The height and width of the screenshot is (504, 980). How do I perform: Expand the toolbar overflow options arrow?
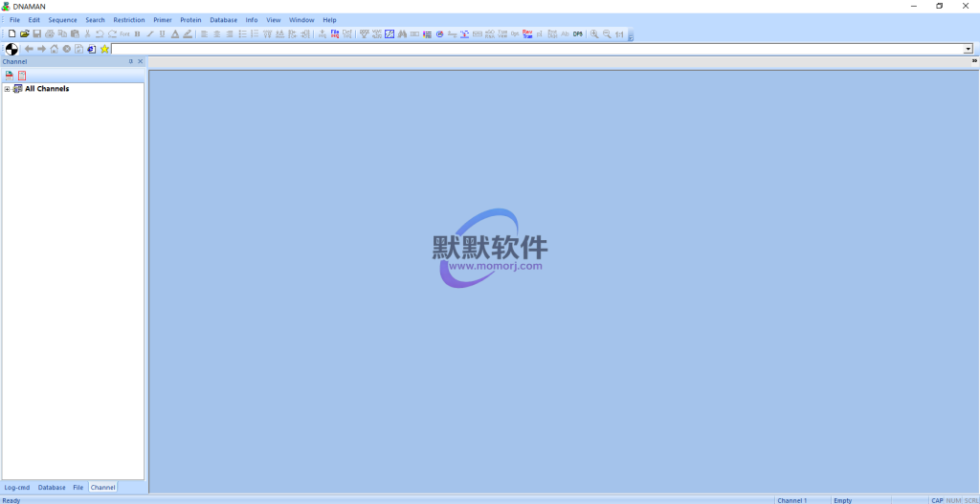(x=973, y=60)
